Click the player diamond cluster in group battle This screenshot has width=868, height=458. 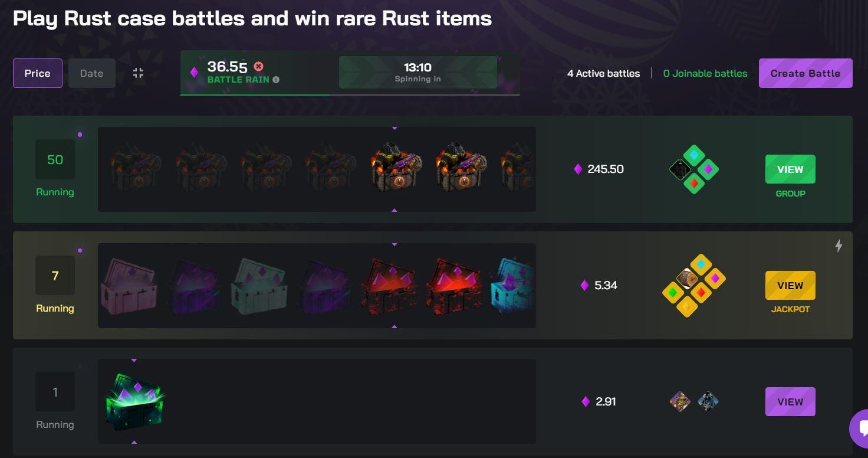pos(694,170)
